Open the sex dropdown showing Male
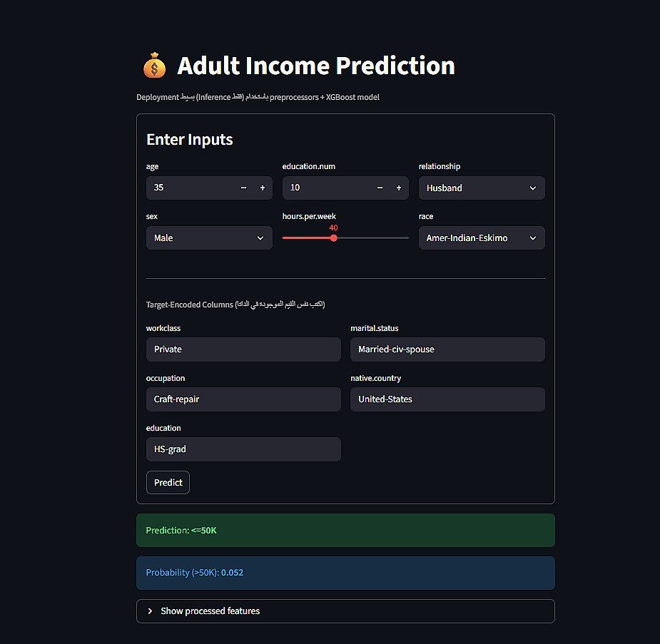This screenshot has width=660, height=644. click(x=209, y=238)
